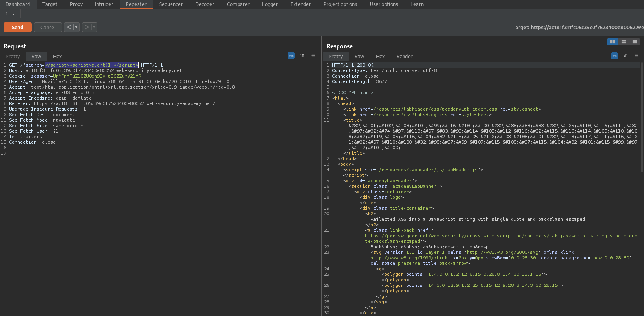Switch Response view to Raw
The height and width of the screenshot is (316, 644).
pyautogui.click(x=360, y=57)
